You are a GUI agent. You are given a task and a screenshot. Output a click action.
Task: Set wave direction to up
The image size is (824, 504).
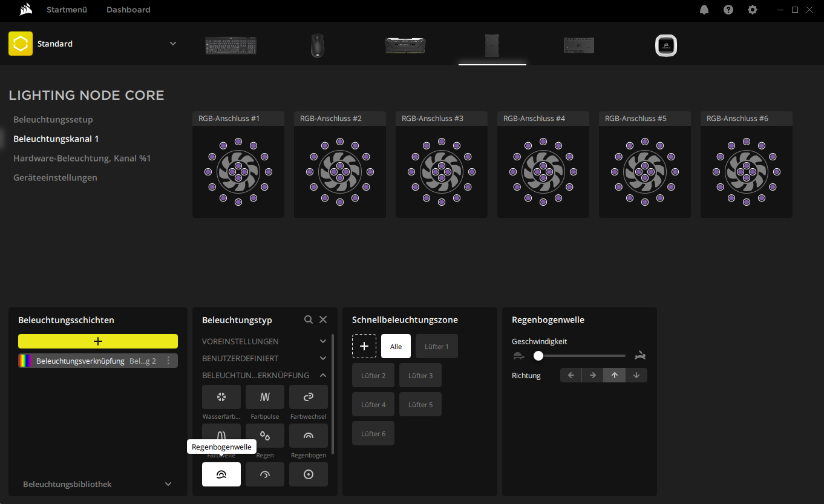pos(615,375)
